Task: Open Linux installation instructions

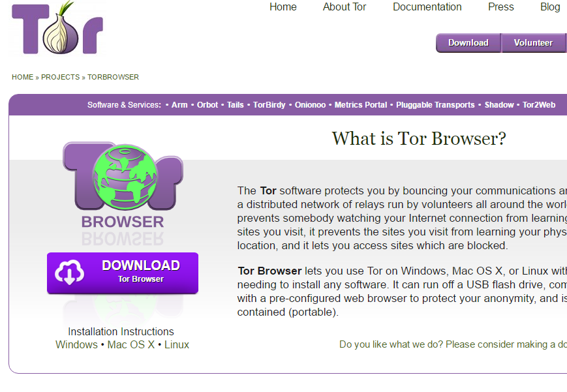Action: click(177, 344)
